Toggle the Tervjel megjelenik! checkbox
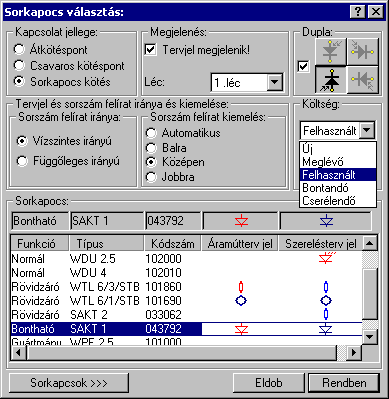The width and height of the screenshot is (389, 399). coord(151,50)
